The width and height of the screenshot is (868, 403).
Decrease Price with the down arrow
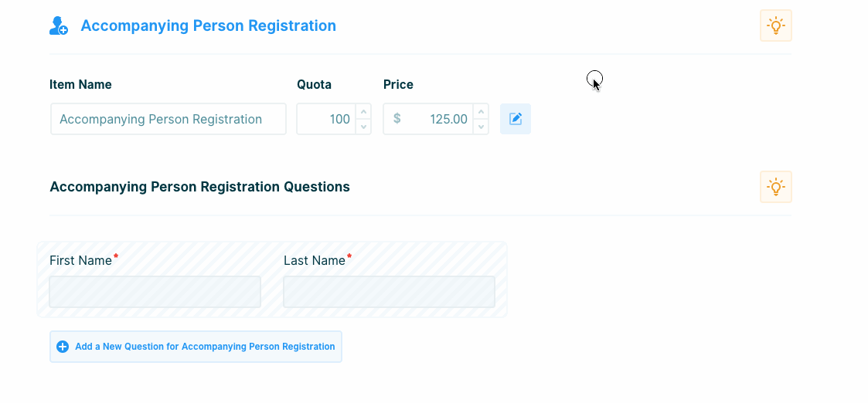tap(481, 127)
